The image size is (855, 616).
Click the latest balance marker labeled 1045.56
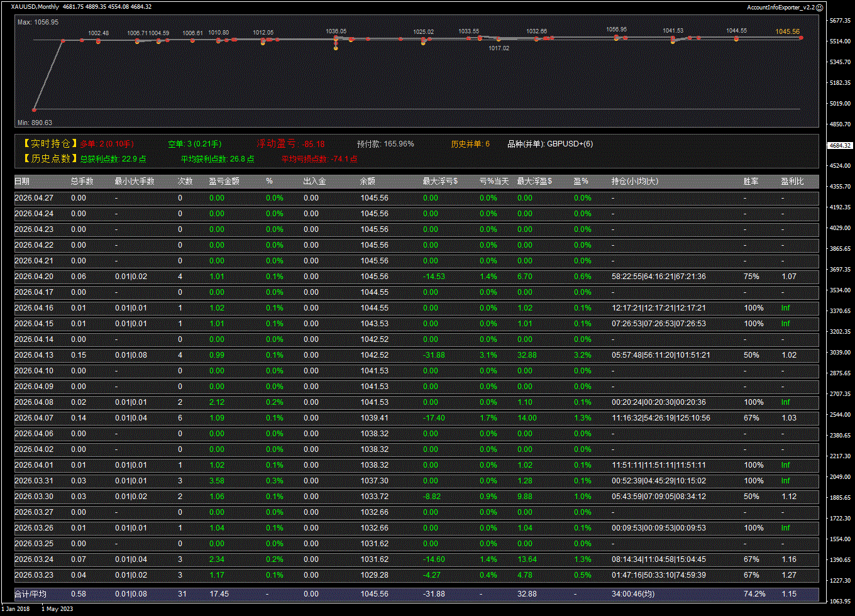coord(801,38)
